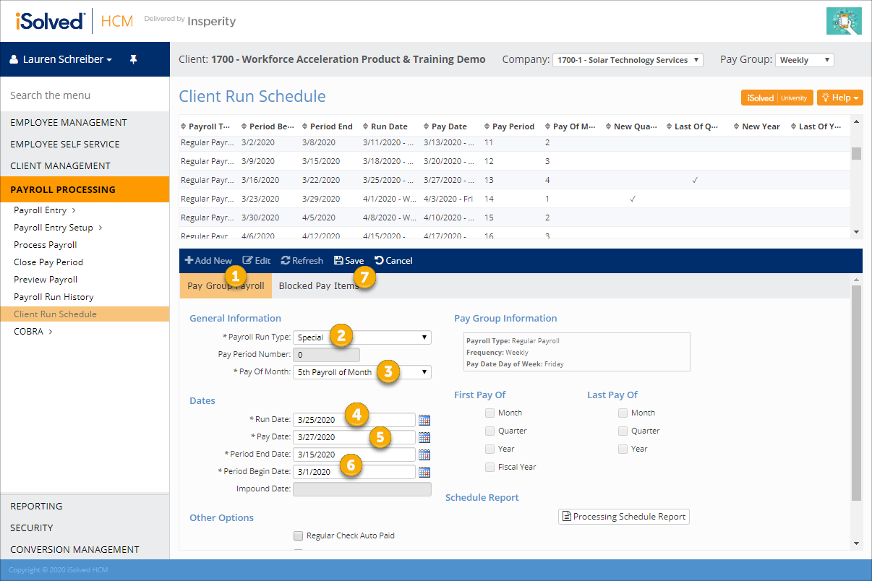The height and width of the screenshot is (581, 872).
Task: Open iSolved University
Action: point(777,98)
